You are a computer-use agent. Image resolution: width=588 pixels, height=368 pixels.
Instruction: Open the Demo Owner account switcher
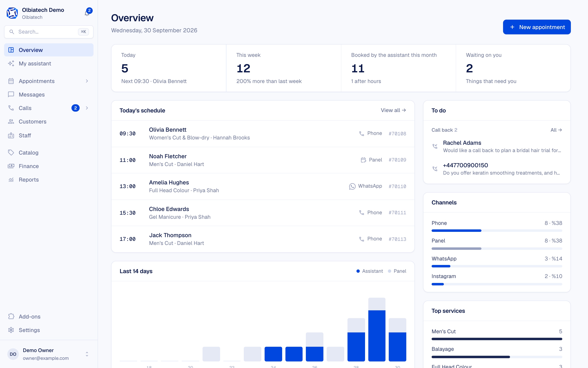pos(49,354)
